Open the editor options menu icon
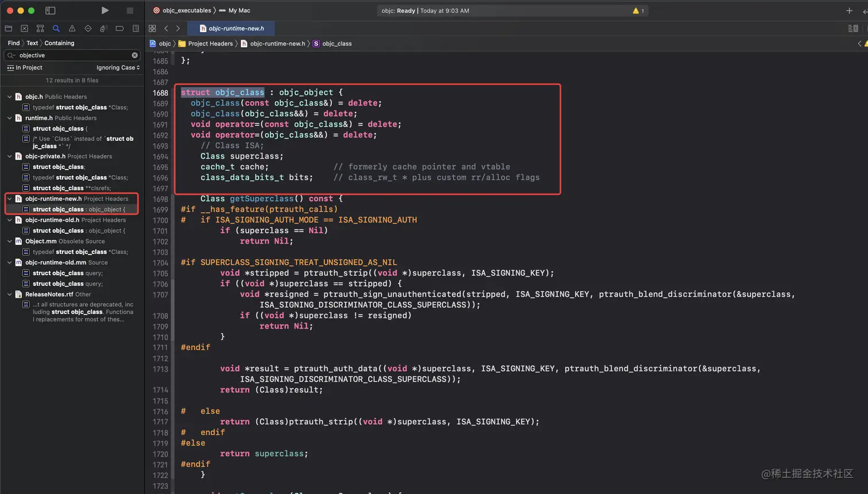868x494 pixels. tap(853, 28)
